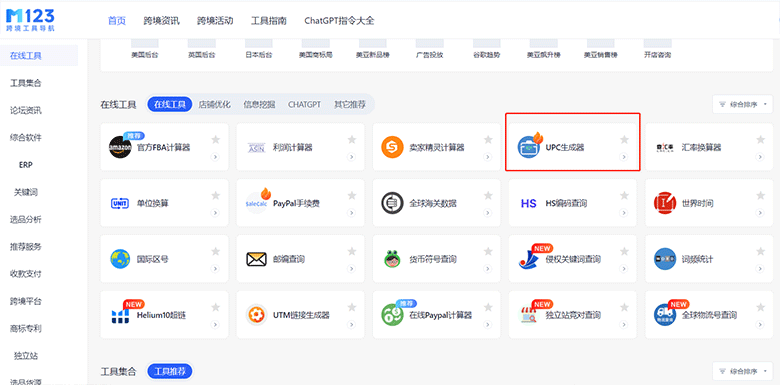Click the UPC生成器 tool icon
Viewport: 780px width, 385px height.
pyautogui.click(x=529, y=147)
